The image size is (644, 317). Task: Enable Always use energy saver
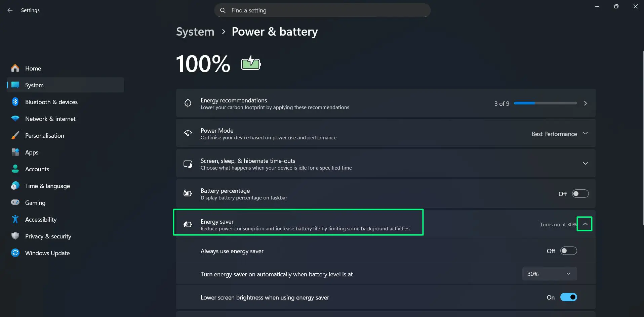point(569,251)
